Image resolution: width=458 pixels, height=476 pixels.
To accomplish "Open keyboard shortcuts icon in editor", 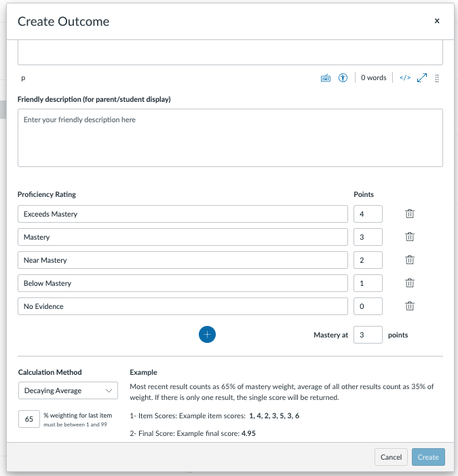I will point(326,78).
